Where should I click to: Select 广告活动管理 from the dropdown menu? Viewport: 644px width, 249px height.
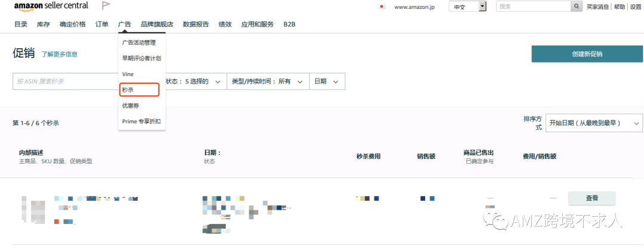(x=139, y=42)
